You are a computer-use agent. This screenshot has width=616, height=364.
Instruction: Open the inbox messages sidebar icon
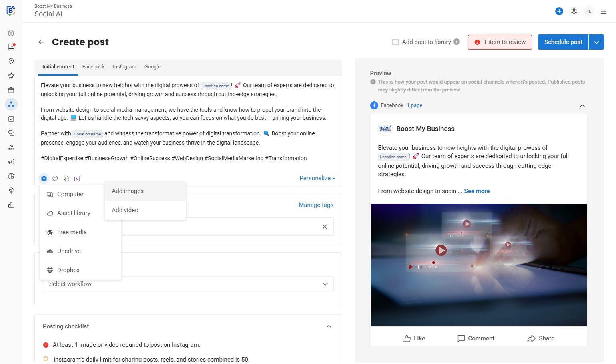point(11,47)
